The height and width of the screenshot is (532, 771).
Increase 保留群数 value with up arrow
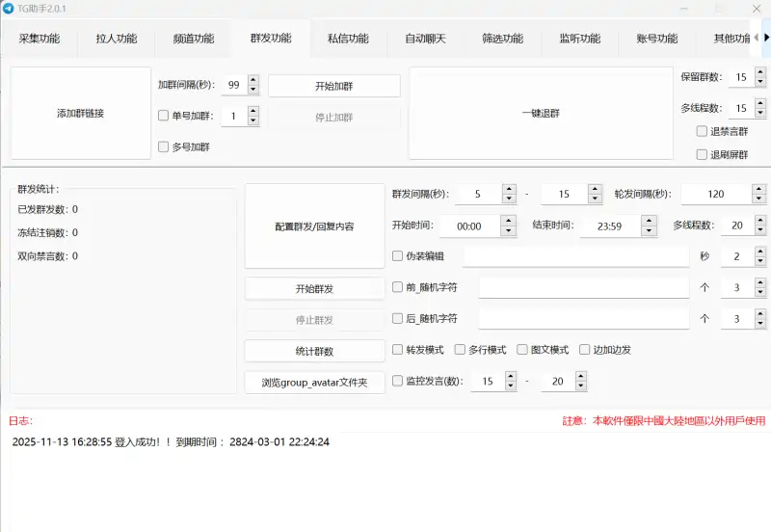coord(760,71)
